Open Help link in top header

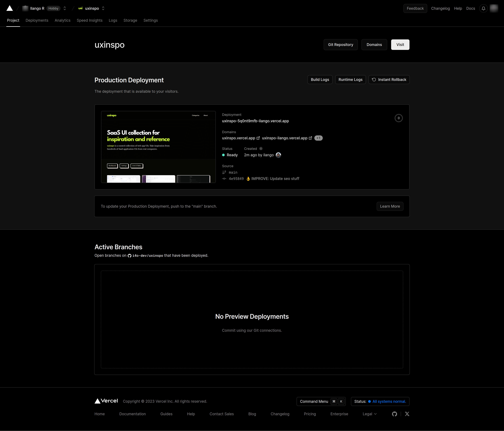click(x=458, y=8)
